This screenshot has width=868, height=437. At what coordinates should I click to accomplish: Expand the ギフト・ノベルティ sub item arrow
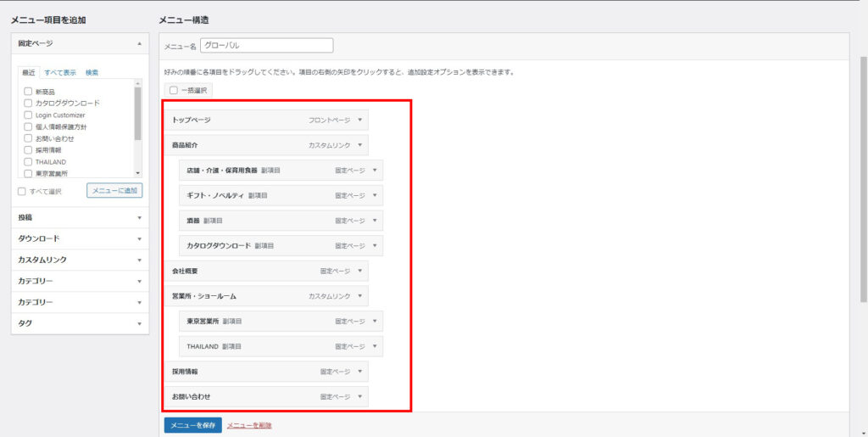375,195
